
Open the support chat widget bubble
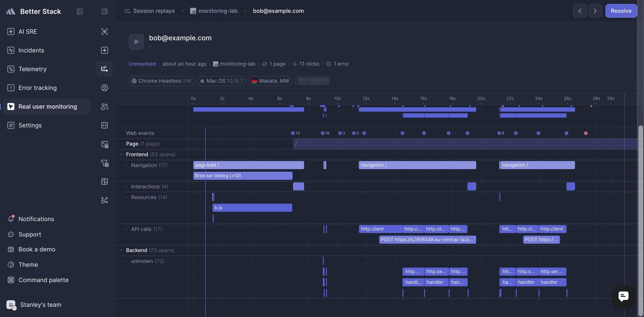point(623,296)
